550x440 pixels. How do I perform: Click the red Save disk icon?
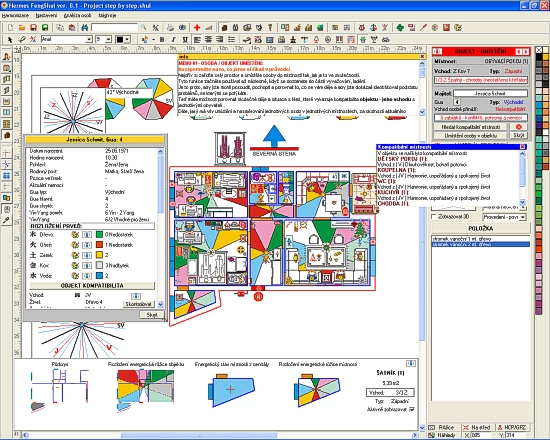[x=33, y=27]
